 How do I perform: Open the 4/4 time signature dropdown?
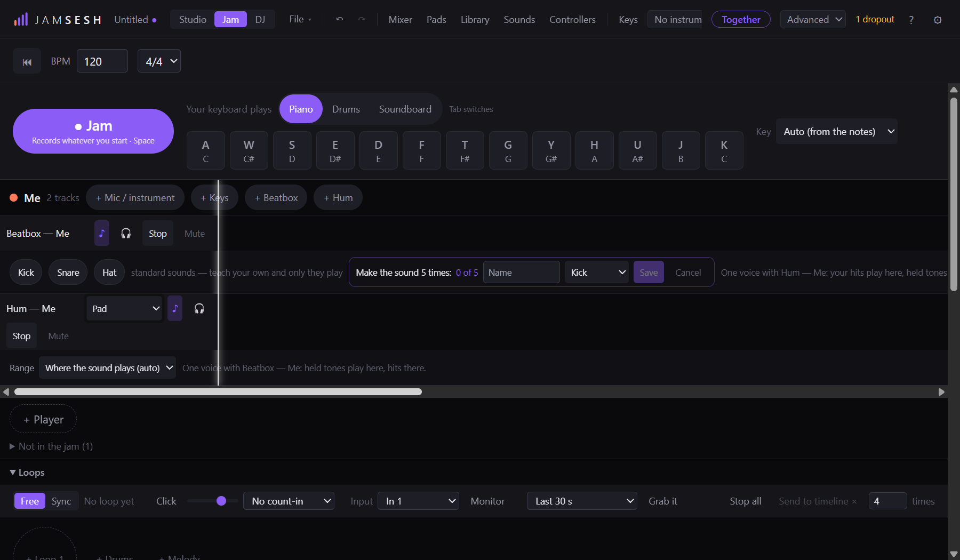point(159,61)
